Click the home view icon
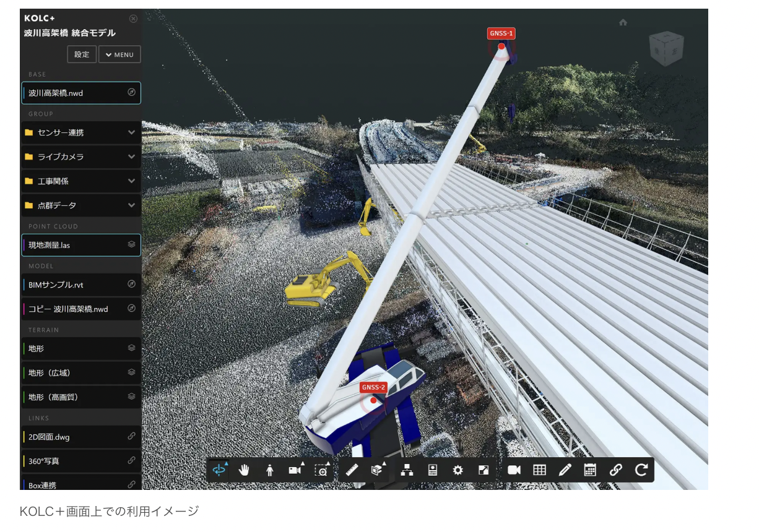 pos(623,22)
